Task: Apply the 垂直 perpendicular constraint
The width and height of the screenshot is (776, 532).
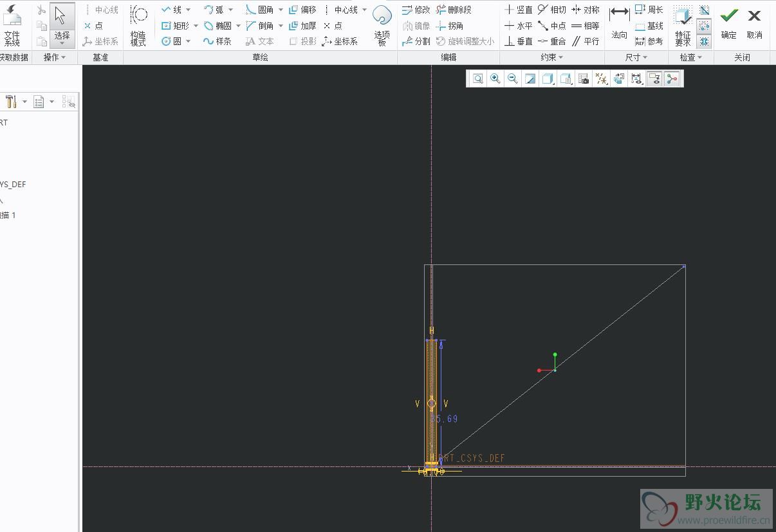Action: [519, 41]
